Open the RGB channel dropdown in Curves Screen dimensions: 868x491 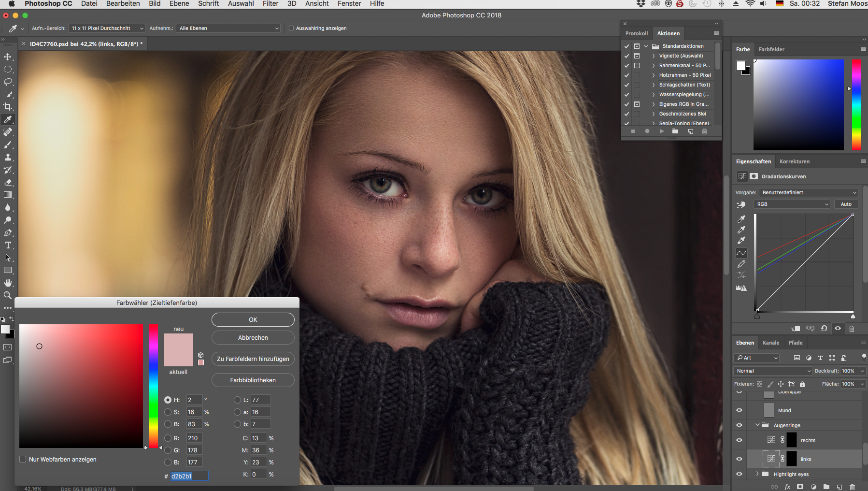coord(792,204)
